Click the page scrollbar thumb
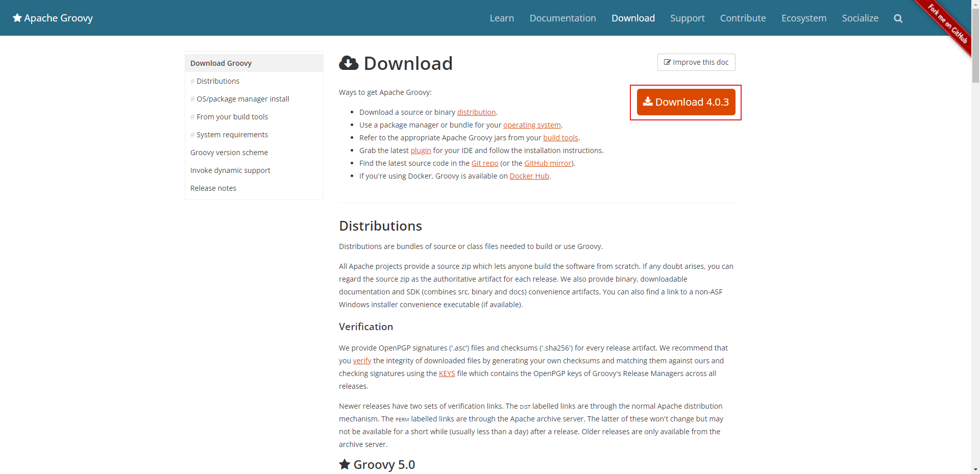This screenshot has width=980, height=474. [x=975, y=45]
